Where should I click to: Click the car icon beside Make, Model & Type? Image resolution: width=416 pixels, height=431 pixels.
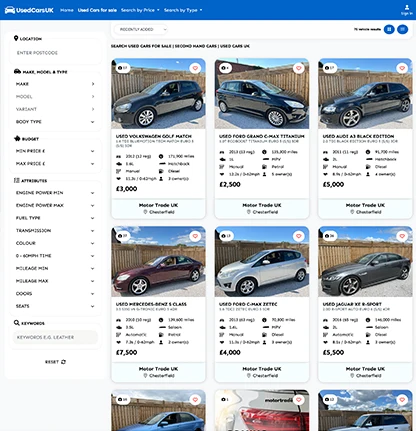click(x=17, y=71)
